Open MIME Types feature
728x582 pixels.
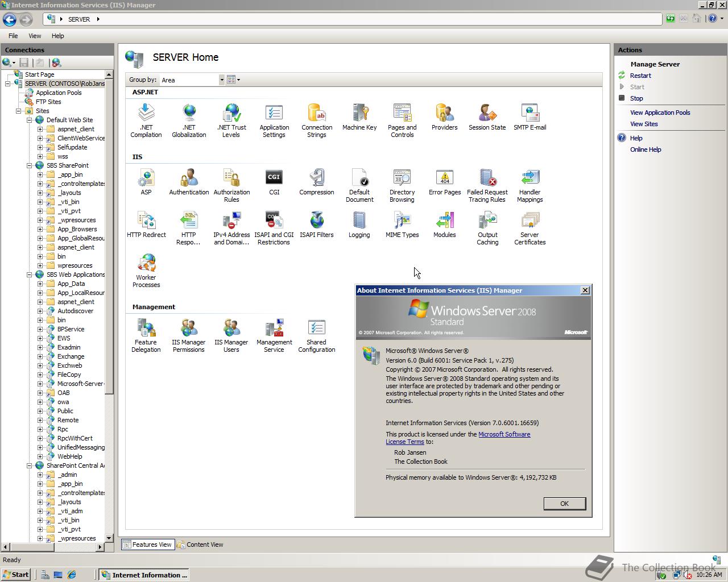tap(402, 225)
